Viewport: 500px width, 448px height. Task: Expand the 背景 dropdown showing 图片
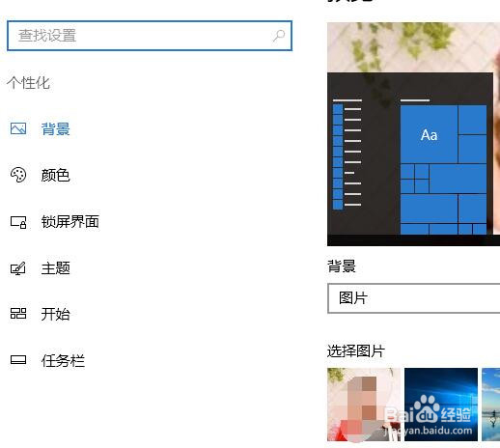413,298
